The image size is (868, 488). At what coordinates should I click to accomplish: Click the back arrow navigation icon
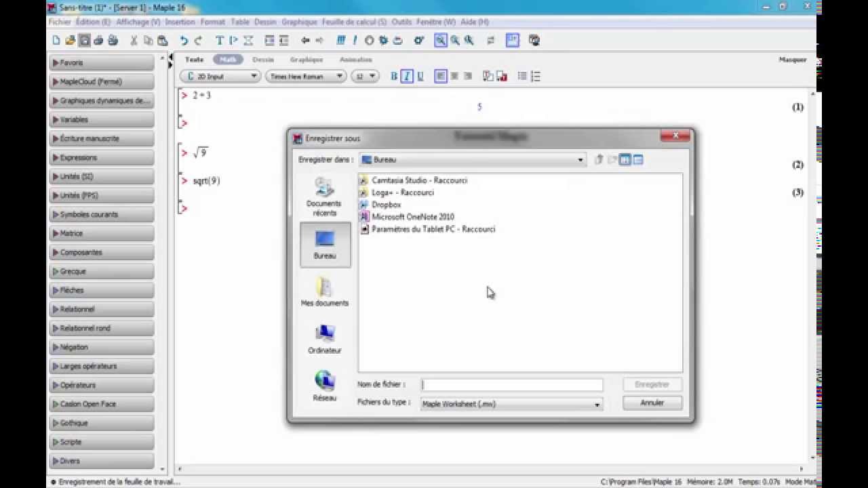(x=305, y=41)
